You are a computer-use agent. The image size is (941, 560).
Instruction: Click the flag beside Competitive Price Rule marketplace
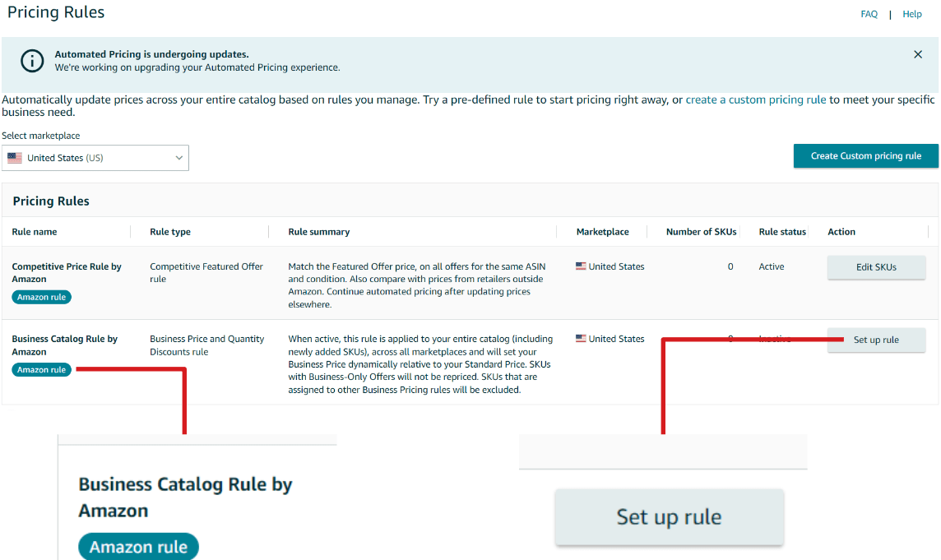pos(582,266)
